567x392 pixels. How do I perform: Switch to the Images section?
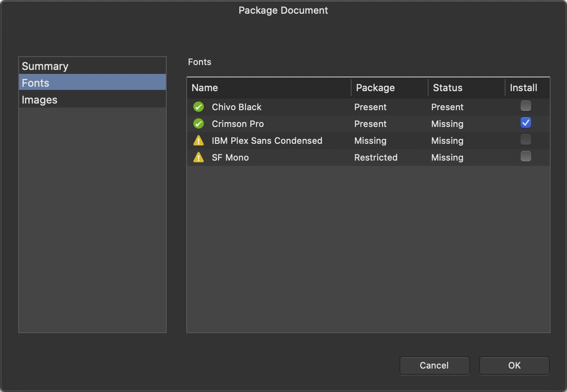coord(92,100)
